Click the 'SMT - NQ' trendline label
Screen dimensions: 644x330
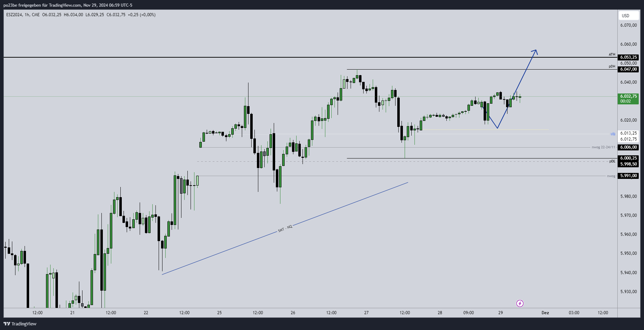(x=285, y=229)
